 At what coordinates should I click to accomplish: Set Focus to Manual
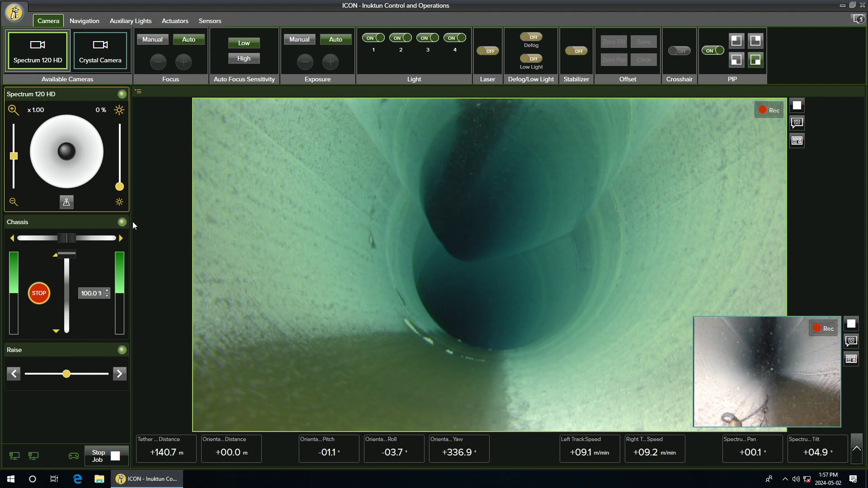[152, 39]
